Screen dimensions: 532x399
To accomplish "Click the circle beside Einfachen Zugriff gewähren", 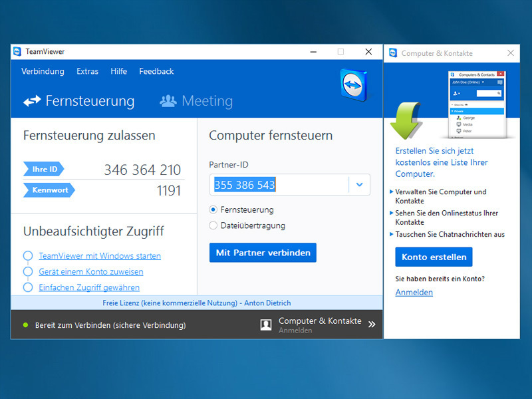I will [28, 287].
